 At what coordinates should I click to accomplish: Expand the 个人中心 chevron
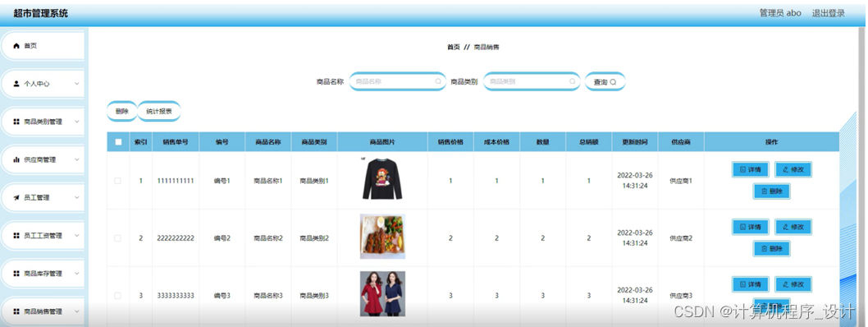point(76,84)
